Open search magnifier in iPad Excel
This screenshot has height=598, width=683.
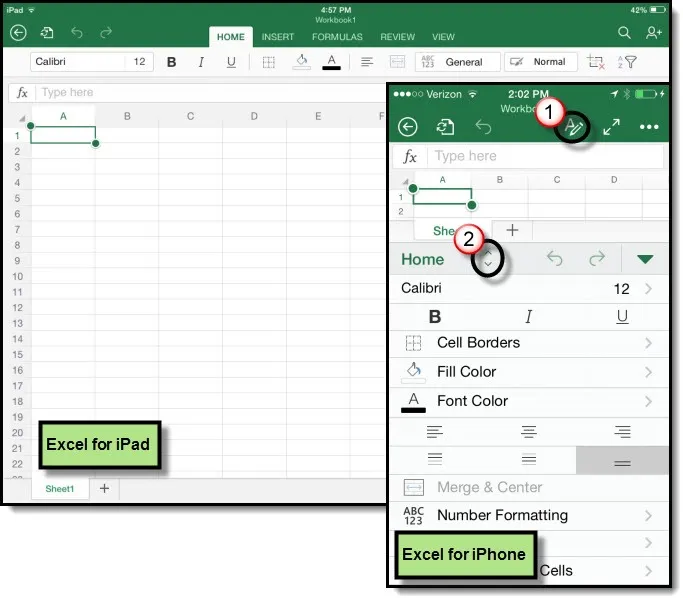(624, 33)
